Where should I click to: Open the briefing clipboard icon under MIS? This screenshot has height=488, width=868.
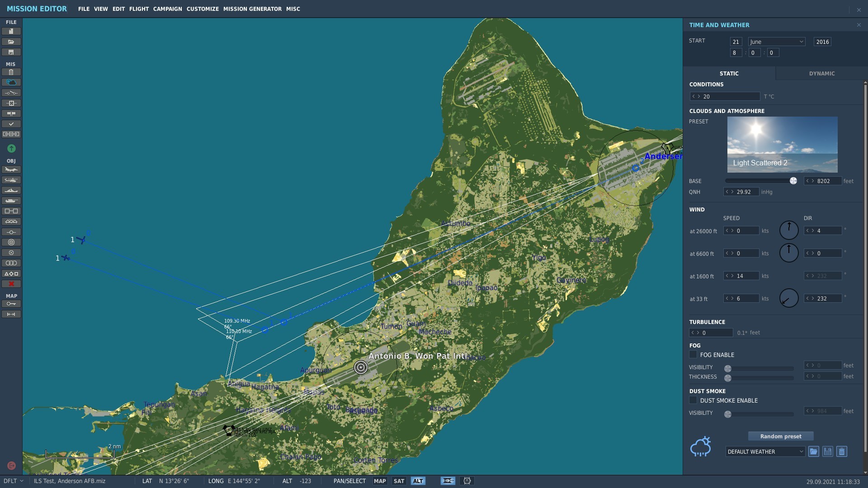[11, 72]
